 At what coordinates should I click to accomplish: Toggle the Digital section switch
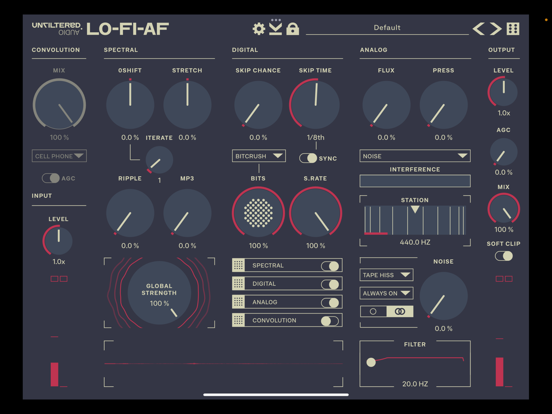pyautogui.click(x=330, y=284)
